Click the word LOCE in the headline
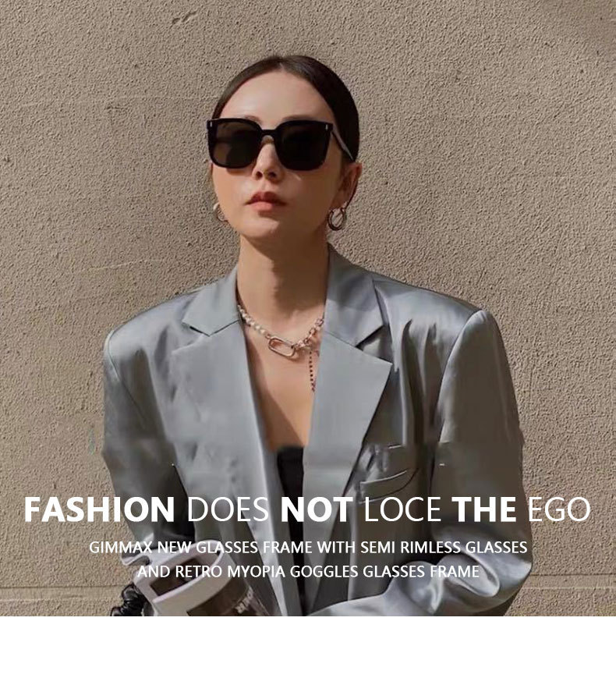The image size is (616, 685). click(x=402, y=509)
